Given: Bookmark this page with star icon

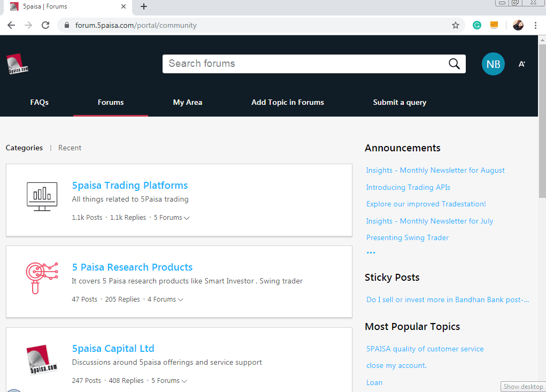Looking at the screenshot, I should (456, 25).
